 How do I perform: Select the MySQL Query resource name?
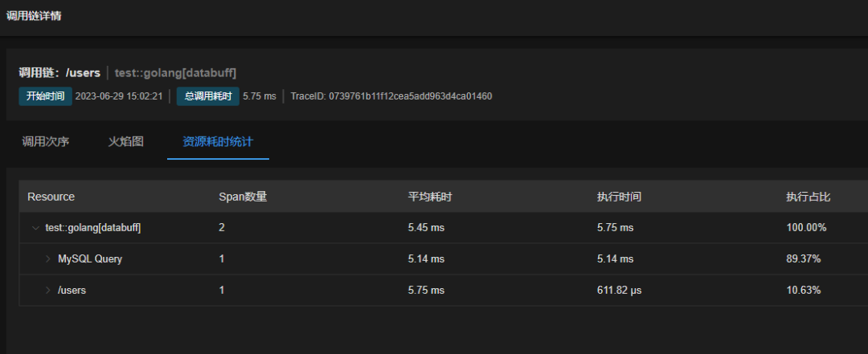[x=90, y=259]
